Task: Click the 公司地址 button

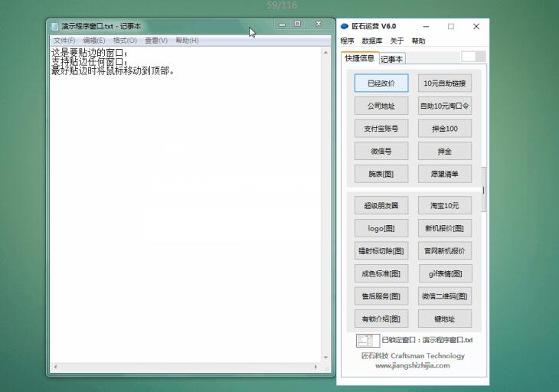Action: point(381,106)
